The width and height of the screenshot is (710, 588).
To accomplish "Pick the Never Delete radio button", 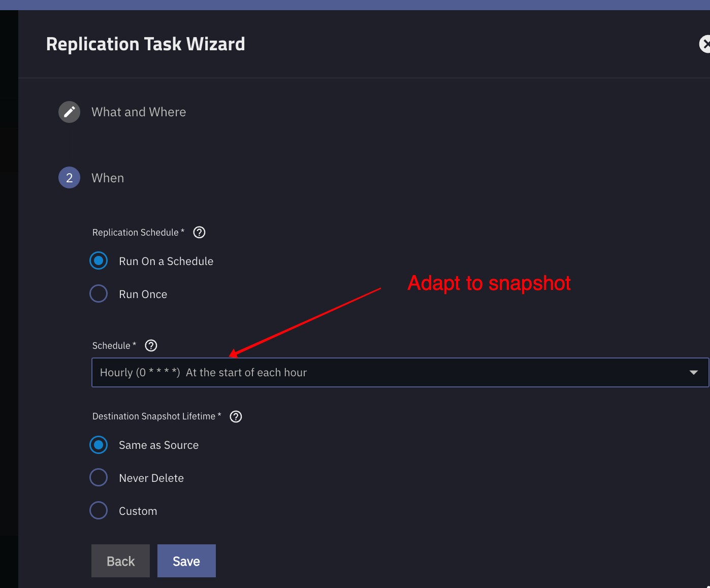I will 99,477.
